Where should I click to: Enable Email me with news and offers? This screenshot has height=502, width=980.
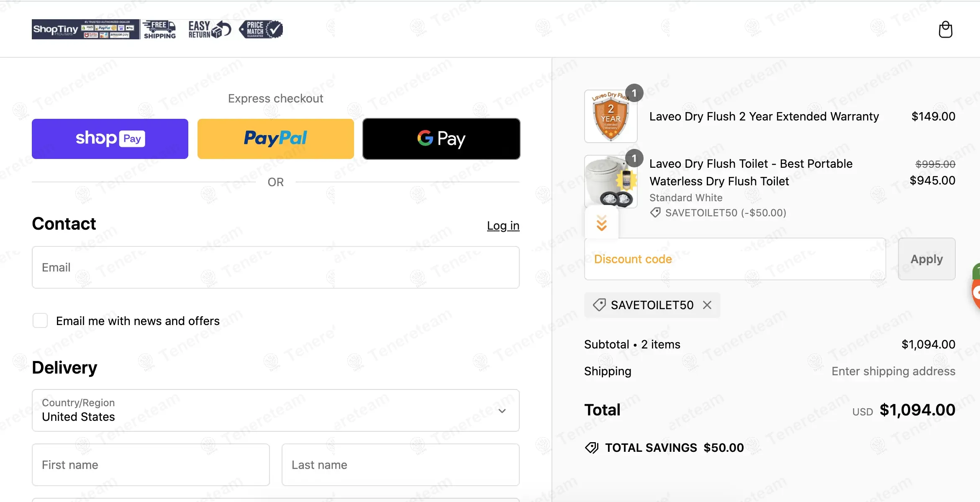pyautogui.click(x=40, y=321)
